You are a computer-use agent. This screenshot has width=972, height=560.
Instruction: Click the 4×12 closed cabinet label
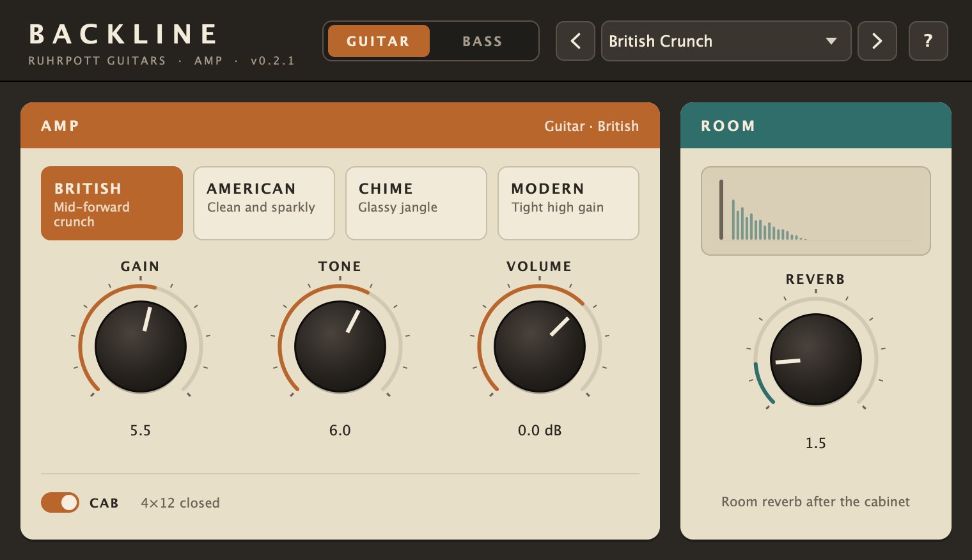[180, 503]
